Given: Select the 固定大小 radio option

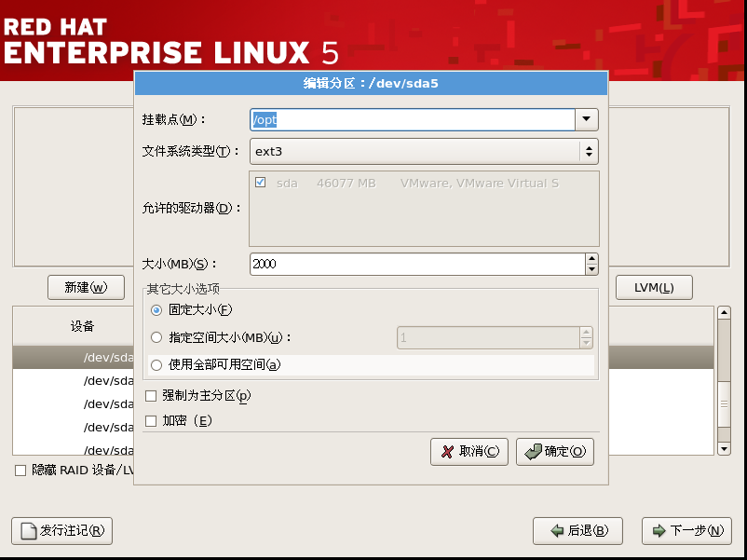Looking at the screenshot, I should pos(156,310).
